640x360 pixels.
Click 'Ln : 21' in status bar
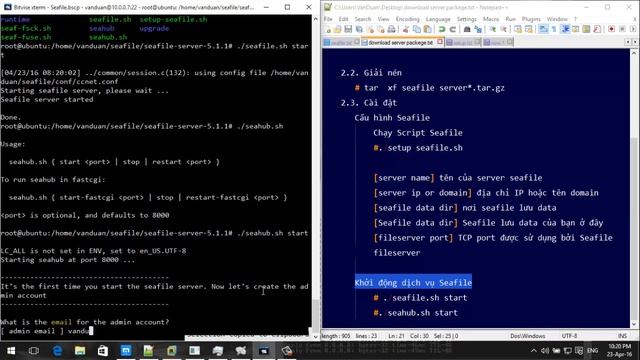click(396, 336)
